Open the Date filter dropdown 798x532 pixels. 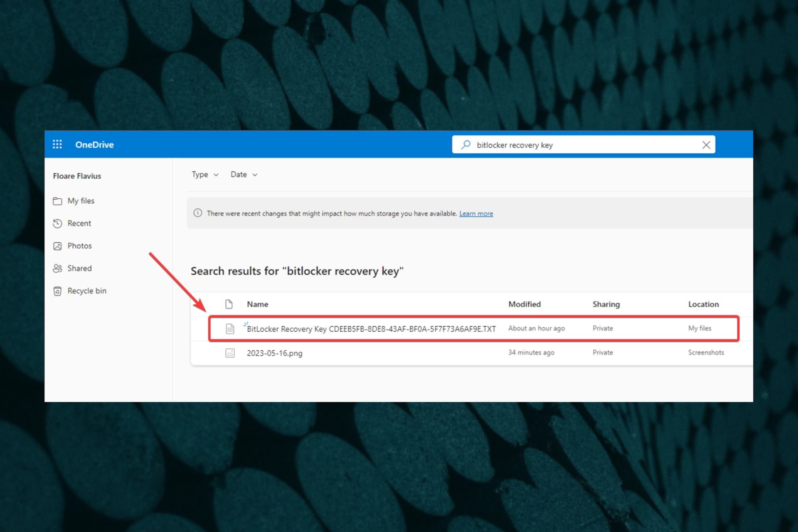(244, 175)
